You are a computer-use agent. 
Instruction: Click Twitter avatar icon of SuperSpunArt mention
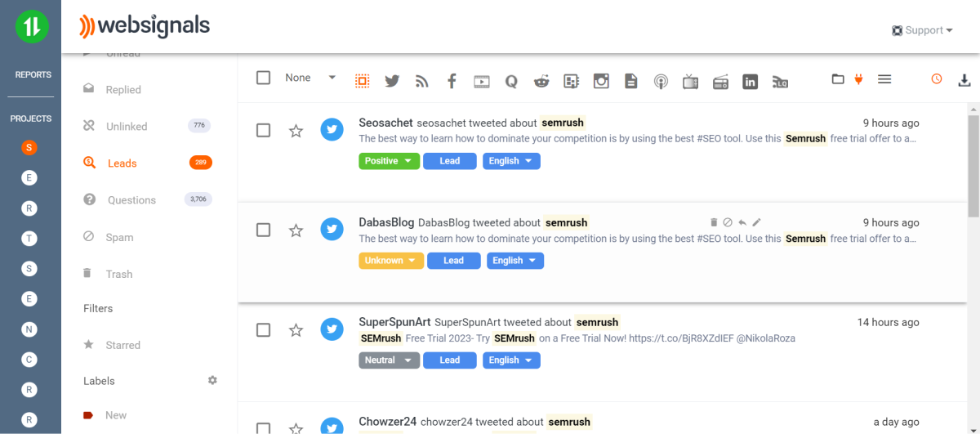click(x=332, y=329)
